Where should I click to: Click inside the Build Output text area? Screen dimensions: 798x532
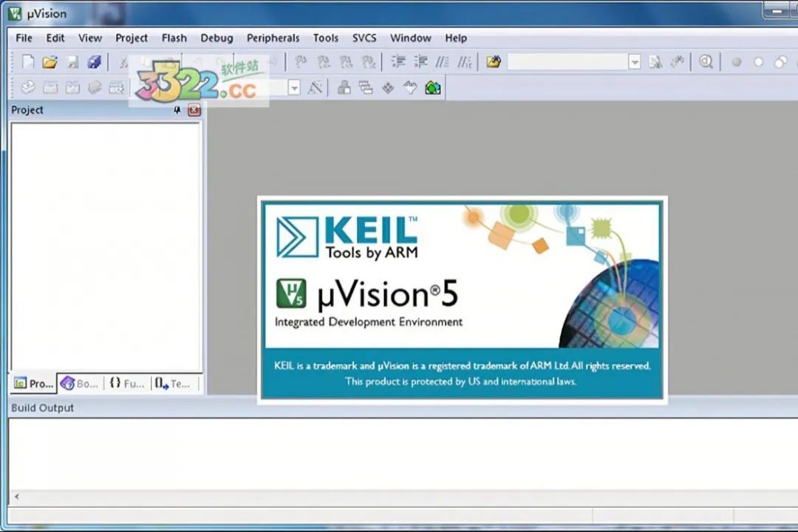[x=403, y=454]
